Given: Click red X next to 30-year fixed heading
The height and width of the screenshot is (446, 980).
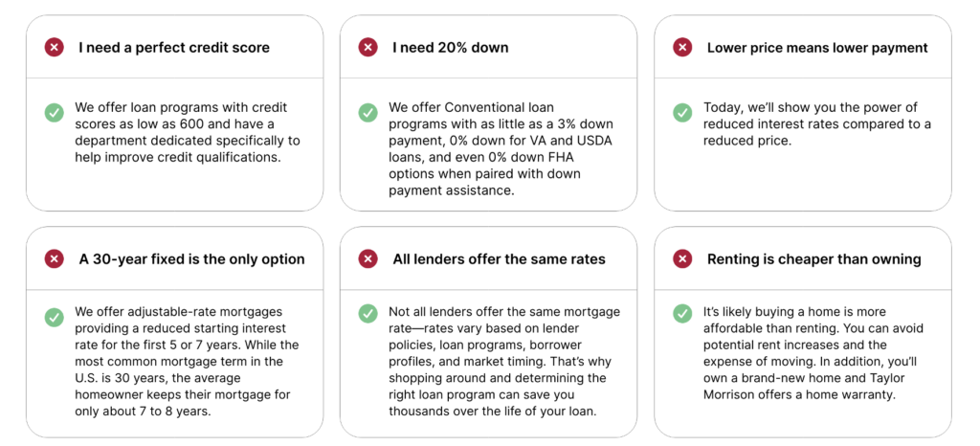Looking at the screenshot, I should coord(55,258).
